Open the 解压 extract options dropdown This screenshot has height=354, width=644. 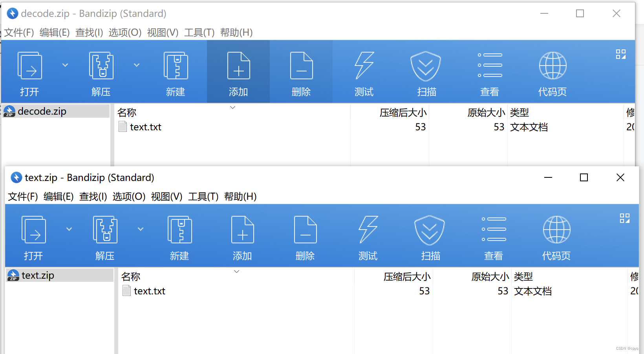tap(136, 65)
